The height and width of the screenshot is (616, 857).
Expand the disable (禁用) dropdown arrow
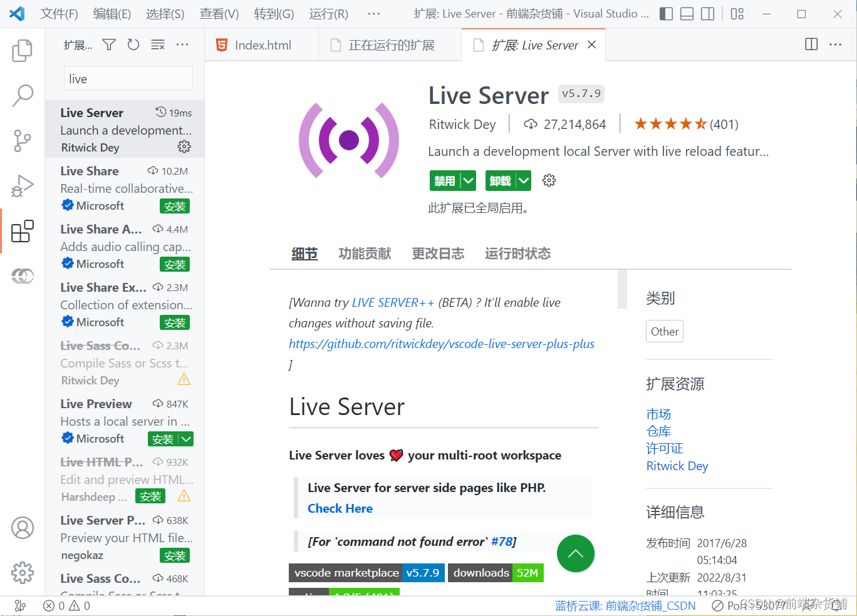[x=468, y=181]
